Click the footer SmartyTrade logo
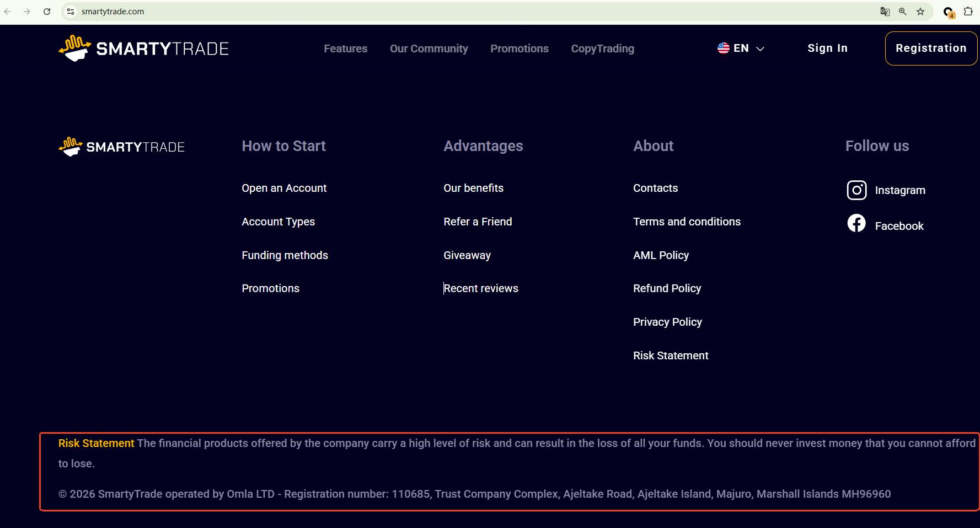Image resolution: width=980 pixels, height=528 pixels. click(121, 147)
